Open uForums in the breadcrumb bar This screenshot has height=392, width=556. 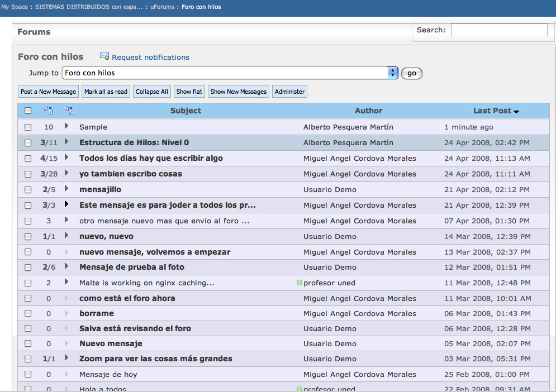[163, 7]
